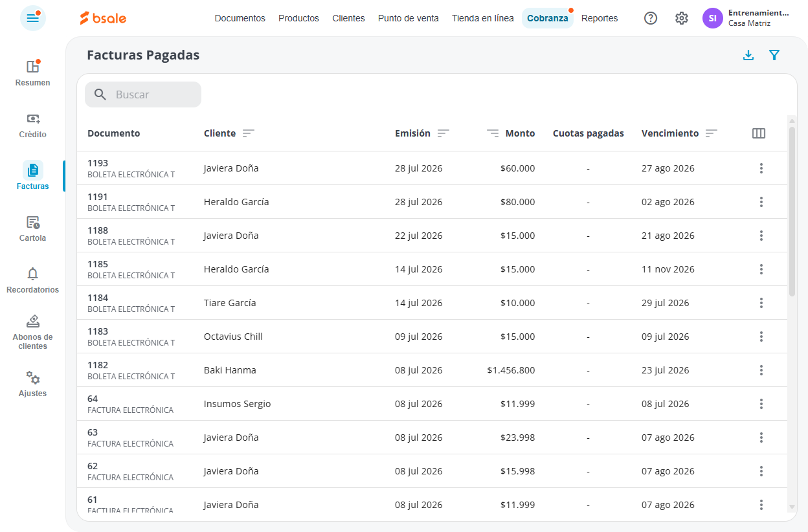Image resolution: width=808 pixels, height=532 pixels.
Task: Click client name Heraldo García on row 1191
Action: coord(236,202)
